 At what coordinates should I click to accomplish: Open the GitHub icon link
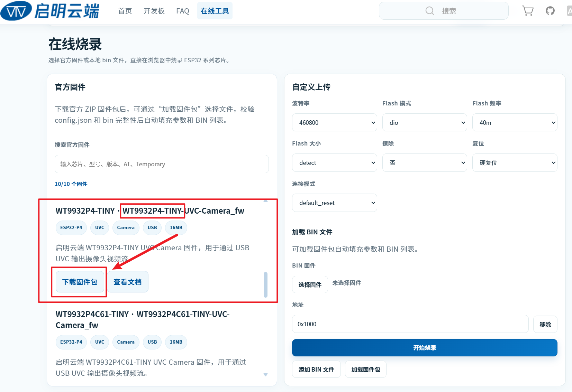click(550, 11)
